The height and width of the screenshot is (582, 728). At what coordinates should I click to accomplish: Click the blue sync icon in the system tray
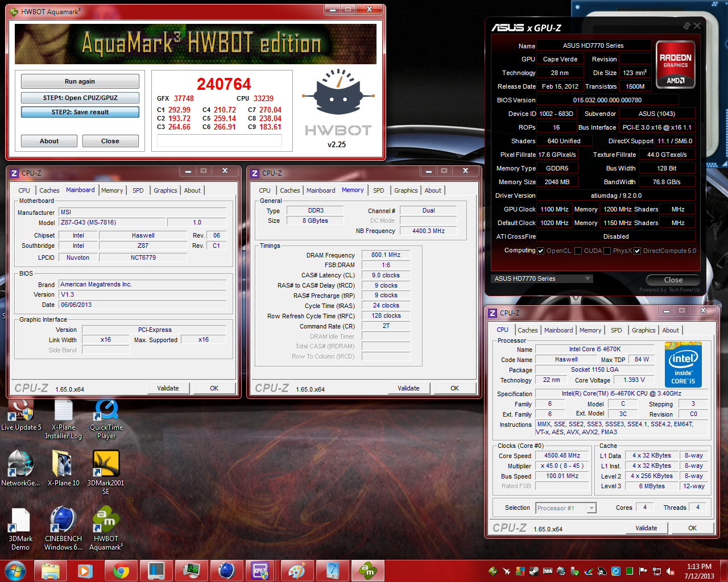click(x=616, y=571)
